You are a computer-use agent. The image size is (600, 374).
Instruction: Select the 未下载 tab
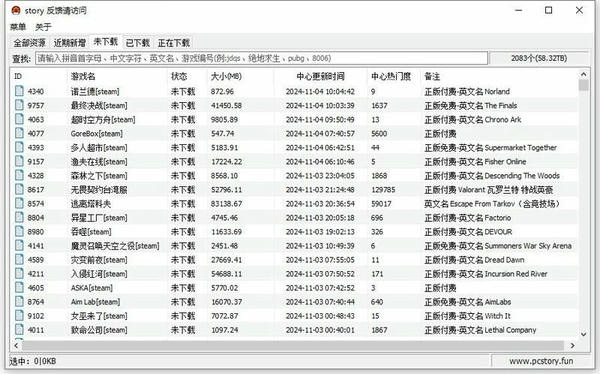[x=106, y=41]
